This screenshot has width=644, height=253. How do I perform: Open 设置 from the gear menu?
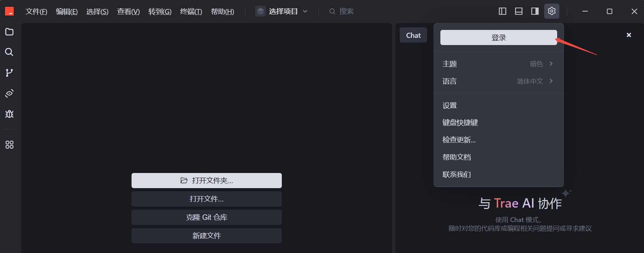tap(499, 106)
